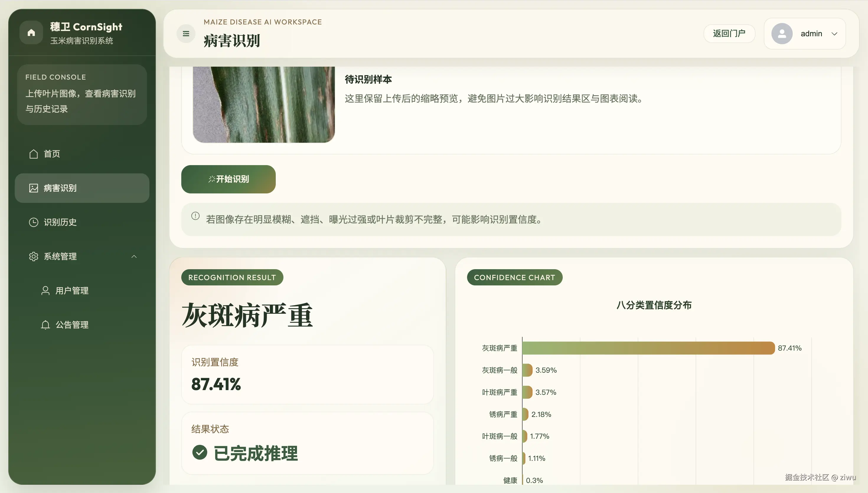Click the 用户管理 user icon
The height and width of the screenshot is (493, 868).
[x=45, y=290]
